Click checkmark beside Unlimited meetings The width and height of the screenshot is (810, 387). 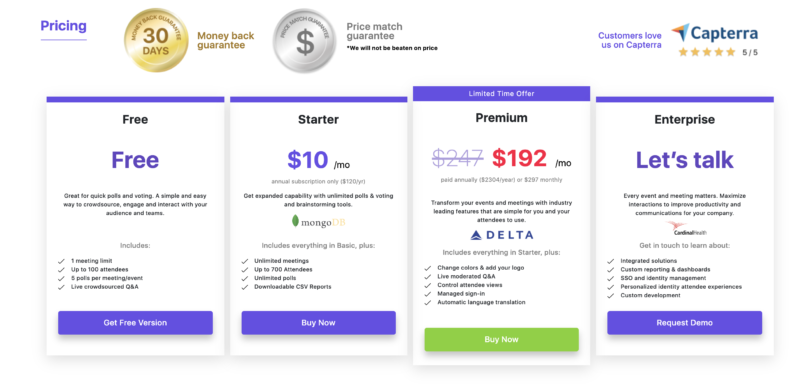[x=245, y=261]
